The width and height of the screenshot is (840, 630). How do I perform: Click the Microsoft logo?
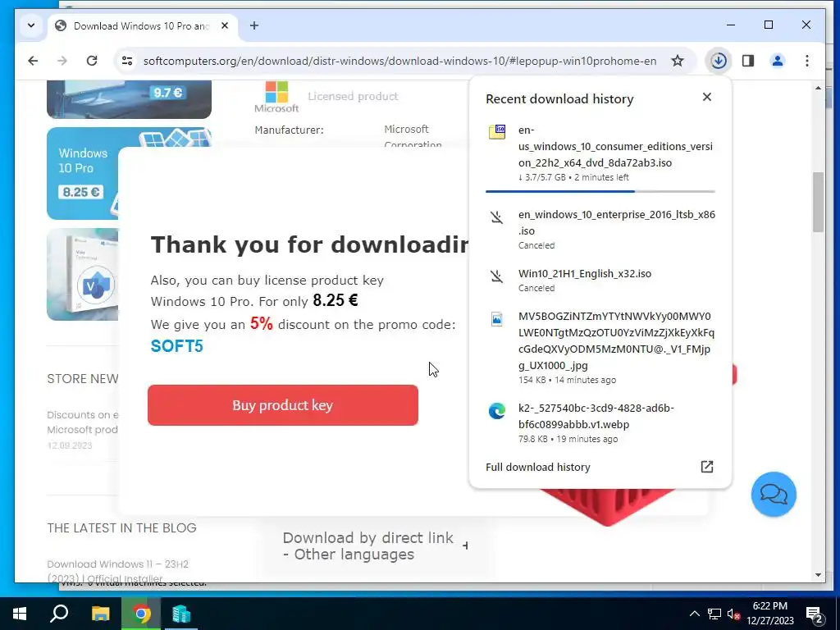[276, 97]
